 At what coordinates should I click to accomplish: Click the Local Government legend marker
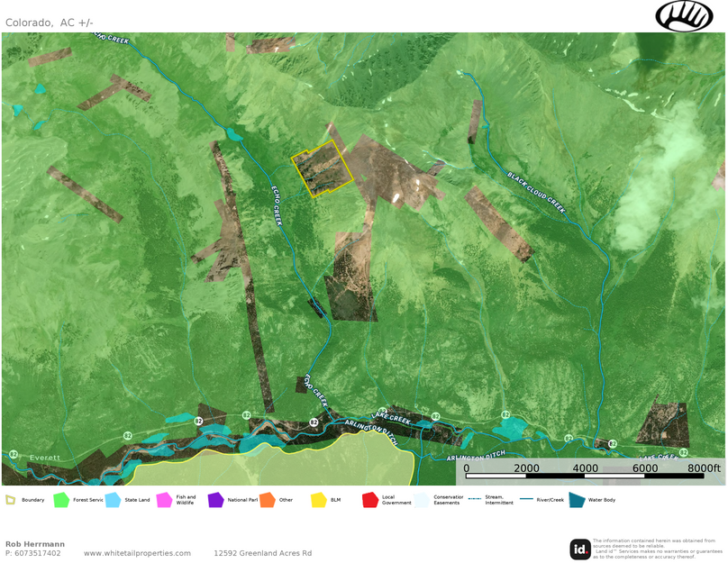click(x=368, y=497)
